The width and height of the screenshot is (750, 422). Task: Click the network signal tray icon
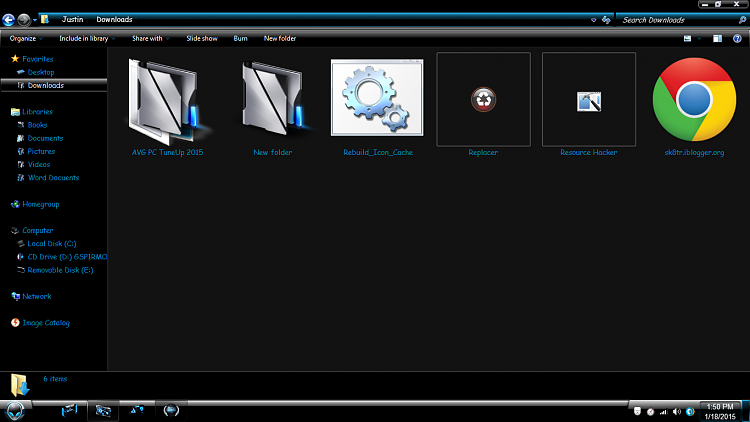[663, 411]
